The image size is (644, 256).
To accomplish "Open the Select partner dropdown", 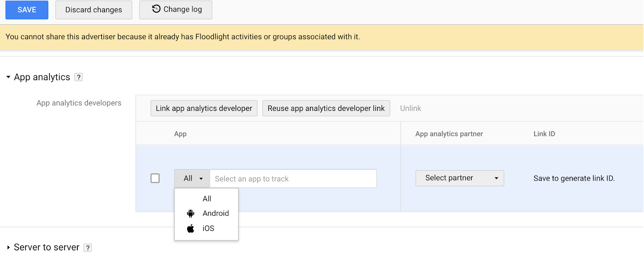I will [460, 178].
